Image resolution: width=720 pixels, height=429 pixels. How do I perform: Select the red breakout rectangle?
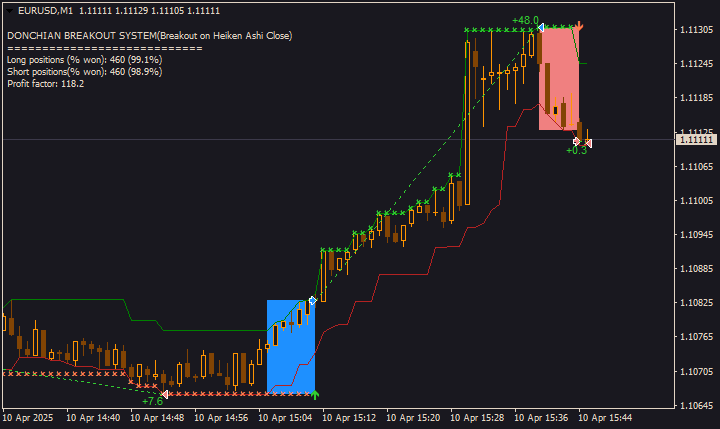coord(558,80)
